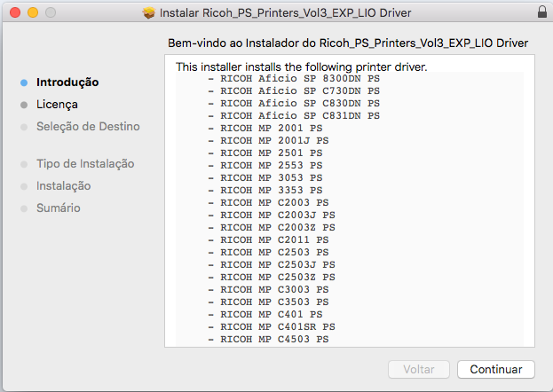Click RICOH Aficio SP 8300DN PS line
The image size is (553, 392).
294,79
